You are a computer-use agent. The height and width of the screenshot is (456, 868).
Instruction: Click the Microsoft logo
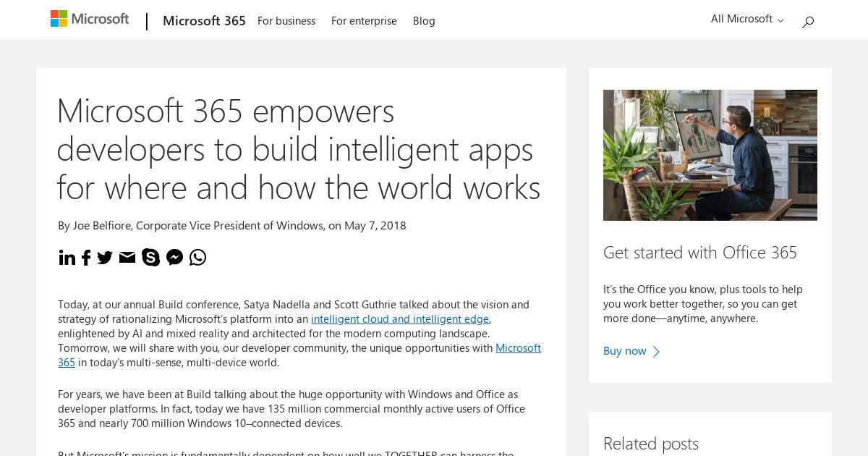point(90,19)
